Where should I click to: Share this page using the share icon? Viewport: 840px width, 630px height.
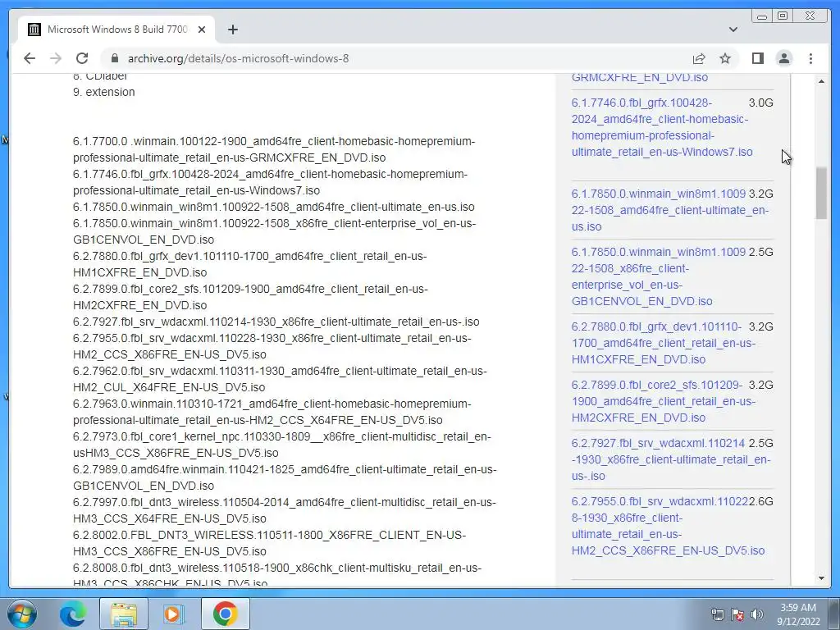point(699,58)
